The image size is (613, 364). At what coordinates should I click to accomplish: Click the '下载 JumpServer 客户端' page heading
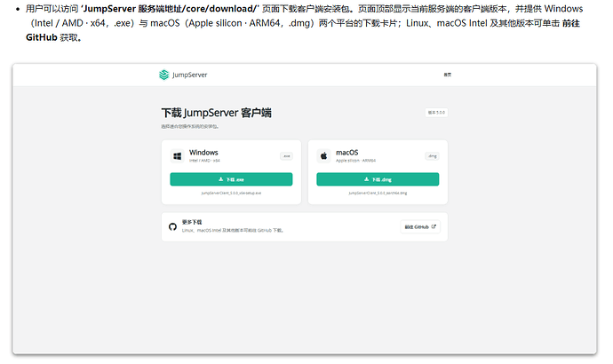coord(216,113)
